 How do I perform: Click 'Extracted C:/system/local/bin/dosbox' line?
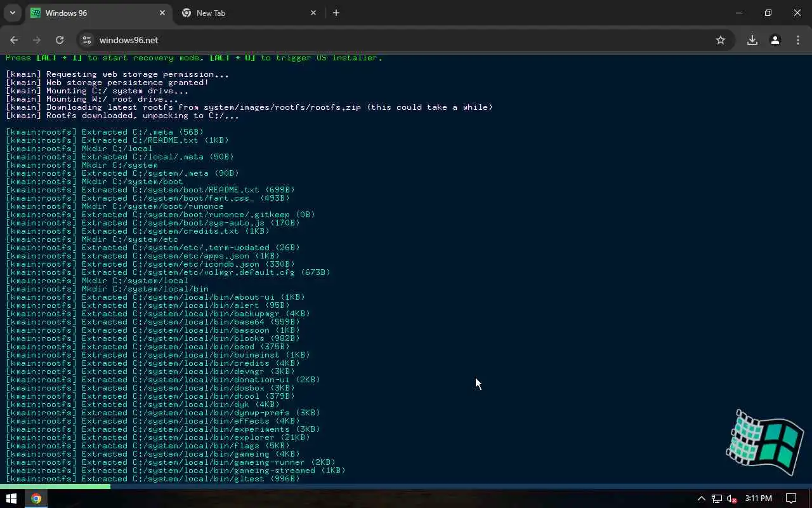(x=150, y=388)
